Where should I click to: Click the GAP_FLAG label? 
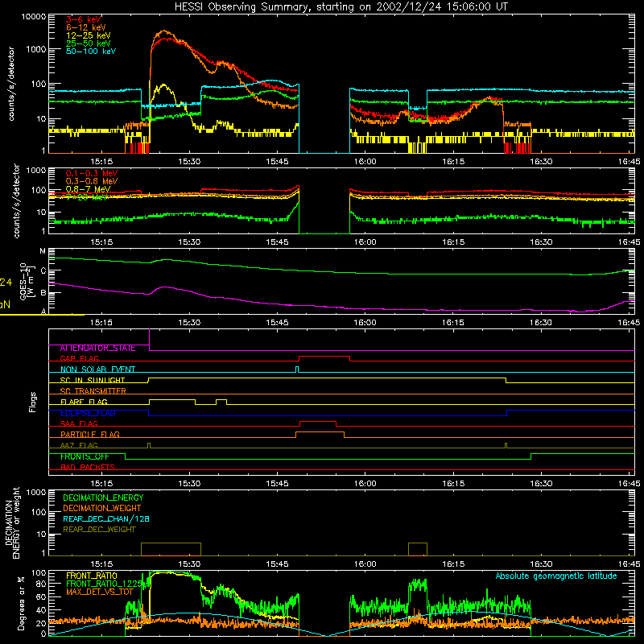click(x=79, y=358)
